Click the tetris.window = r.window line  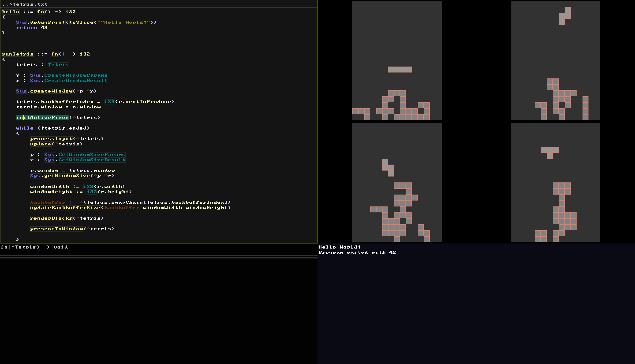click(x=58, y=107)
